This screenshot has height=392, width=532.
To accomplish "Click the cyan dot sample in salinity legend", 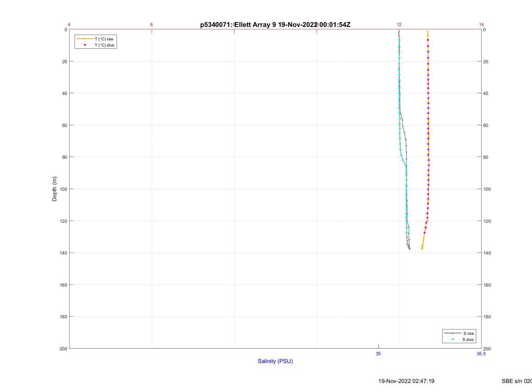I will click(453, 339).
